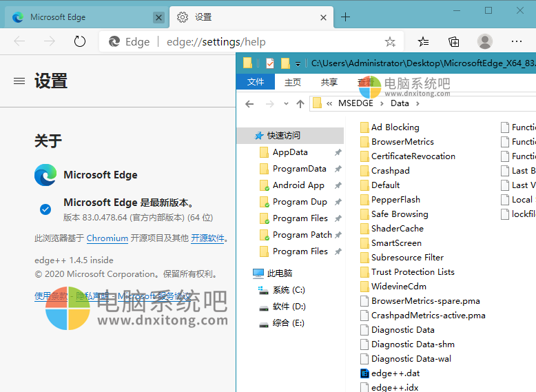Select the Ad Blocking folder
Viewport: 536px width, 392px height.
click(390, 127)
